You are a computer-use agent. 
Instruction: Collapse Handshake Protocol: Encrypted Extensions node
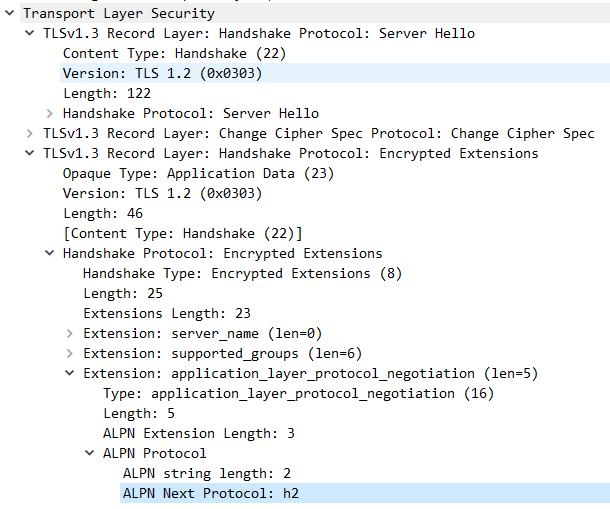pos(49,253)
